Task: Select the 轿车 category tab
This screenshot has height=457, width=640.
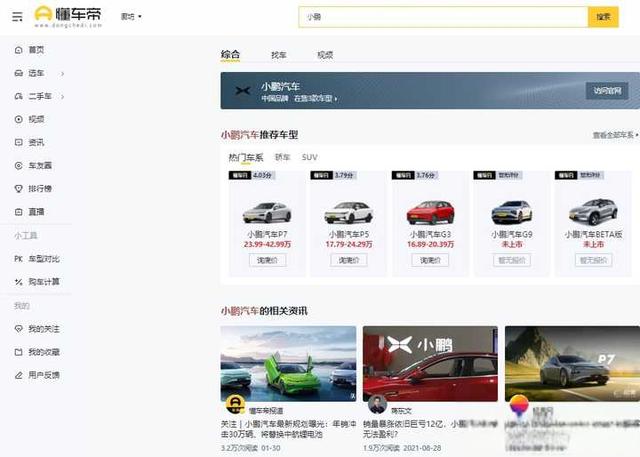Action: (282, 157)
